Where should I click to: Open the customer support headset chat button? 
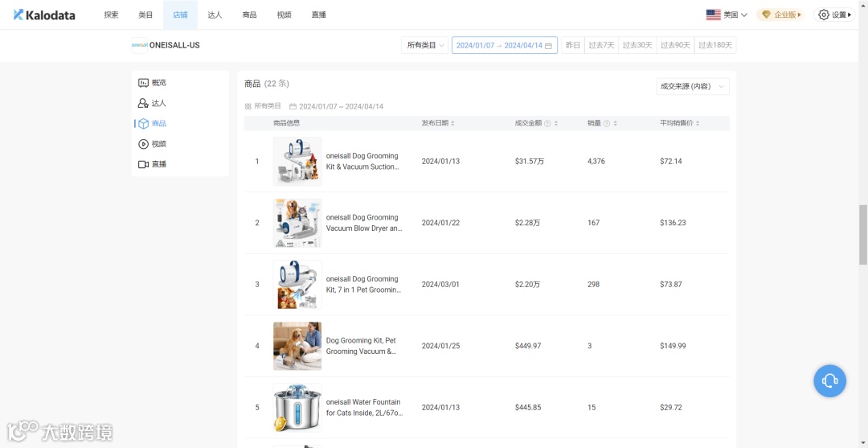pyautogui.click(x=829, y=380)
